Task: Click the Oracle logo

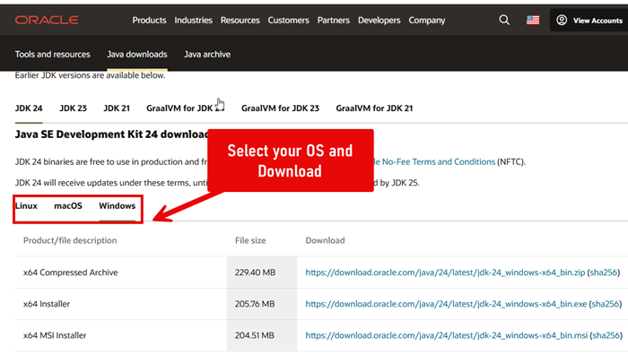Action: 47,20
